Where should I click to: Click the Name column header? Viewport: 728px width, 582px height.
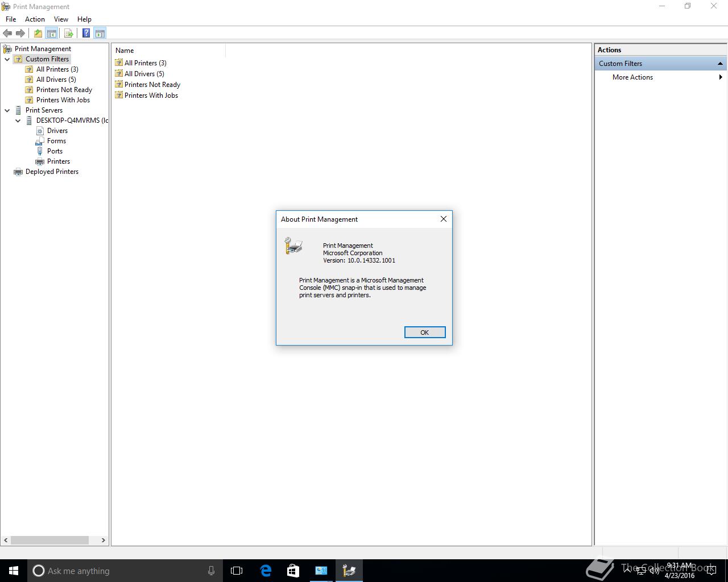click(x=169, y=51)
